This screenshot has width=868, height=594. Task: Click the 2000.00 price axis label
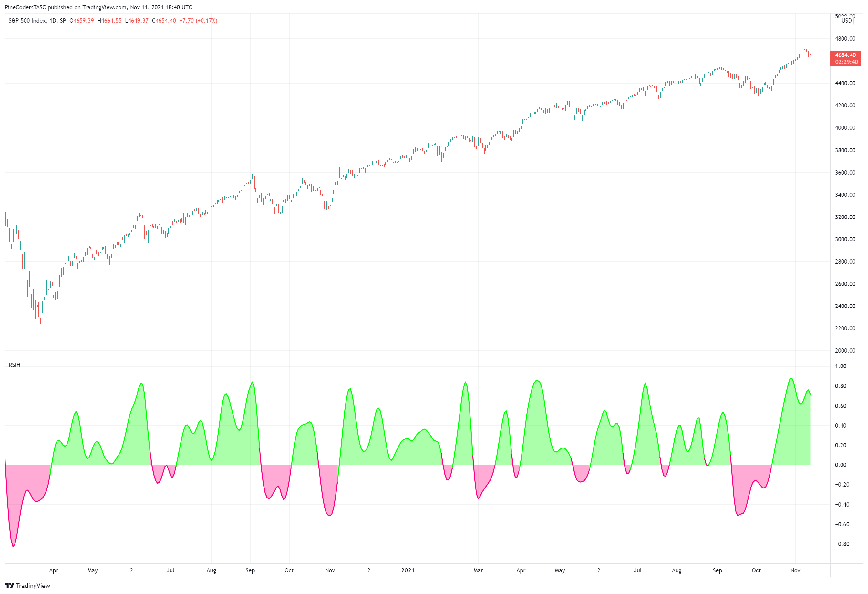pyautogui.click(x=845, y=350)
